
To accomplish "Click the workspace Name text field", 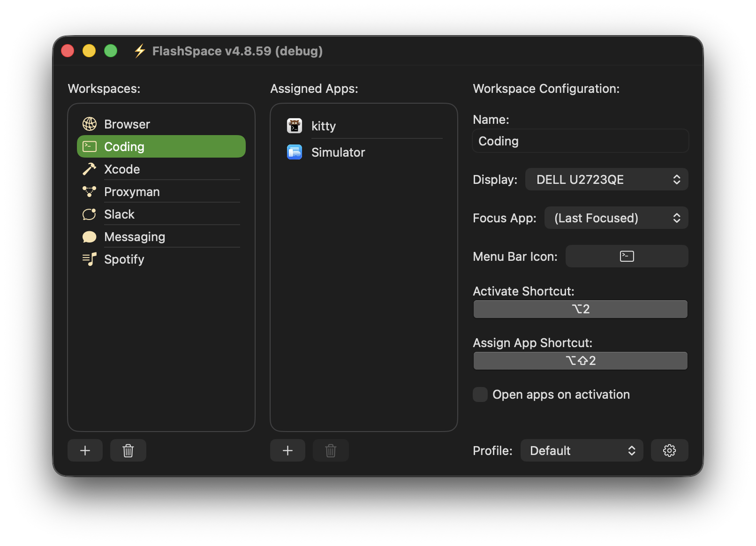I will point(580,141).
